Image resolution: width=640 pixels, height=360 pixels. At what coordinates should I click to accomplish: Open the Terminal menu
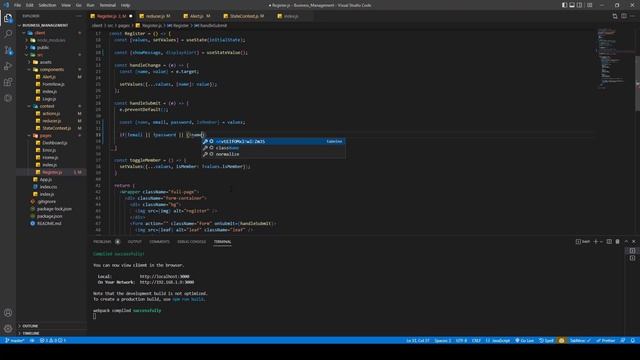(x=108, y=5)
